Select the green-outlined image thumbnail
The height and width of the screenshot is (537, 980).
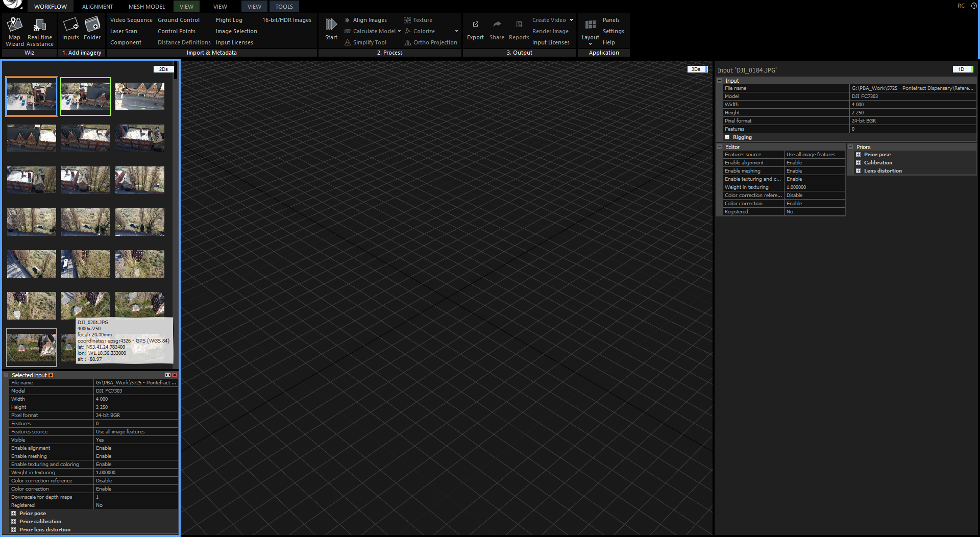click(86, 96)
